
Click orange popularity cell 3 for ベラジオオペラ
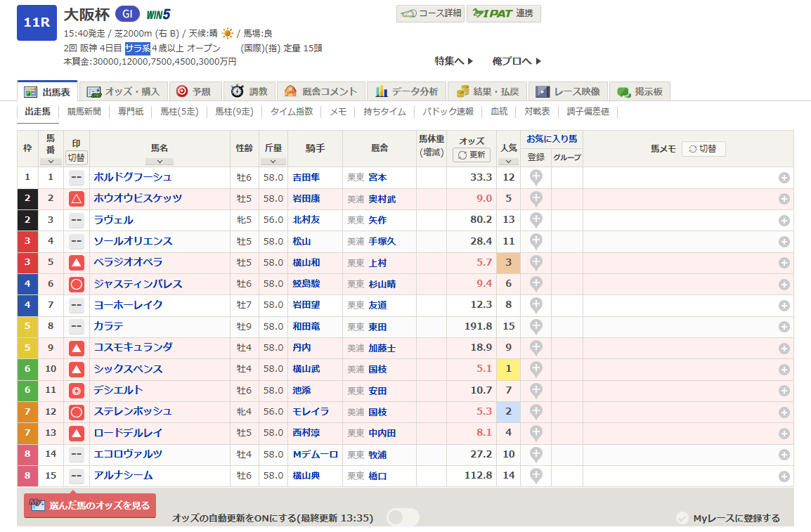[508, 263]
